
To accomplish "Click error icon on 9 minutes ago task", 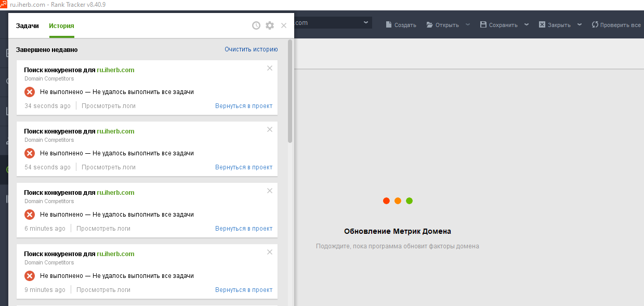I will 30,276.
